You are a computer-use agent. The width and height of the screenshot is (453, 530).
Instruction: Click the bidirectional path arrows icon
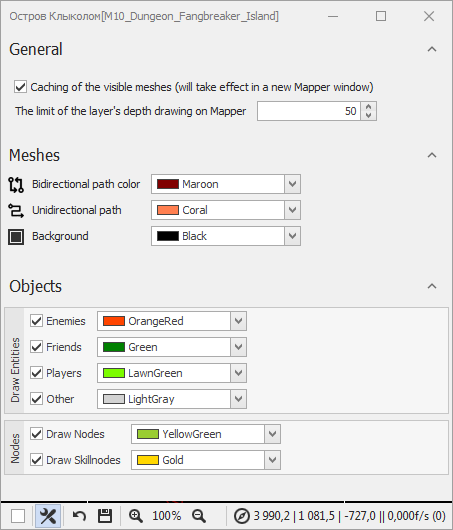tap(16, 185)
